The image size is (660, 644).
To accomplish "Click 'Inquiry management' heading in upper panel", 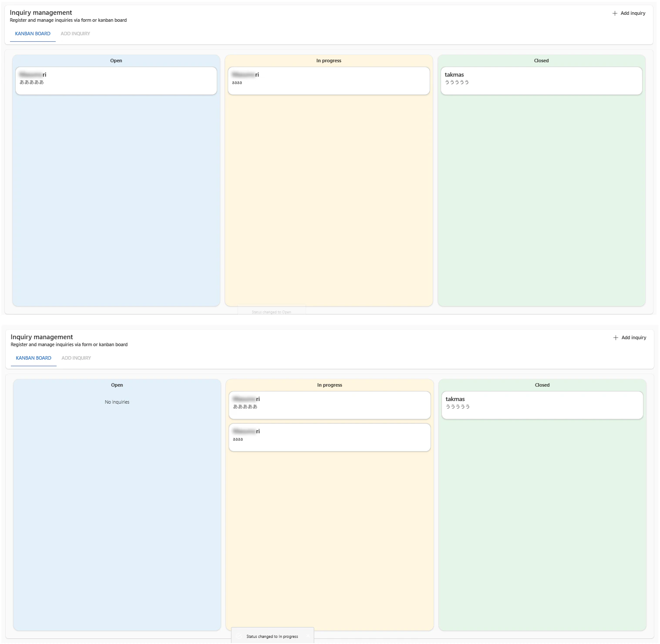I will coord(41,13).
